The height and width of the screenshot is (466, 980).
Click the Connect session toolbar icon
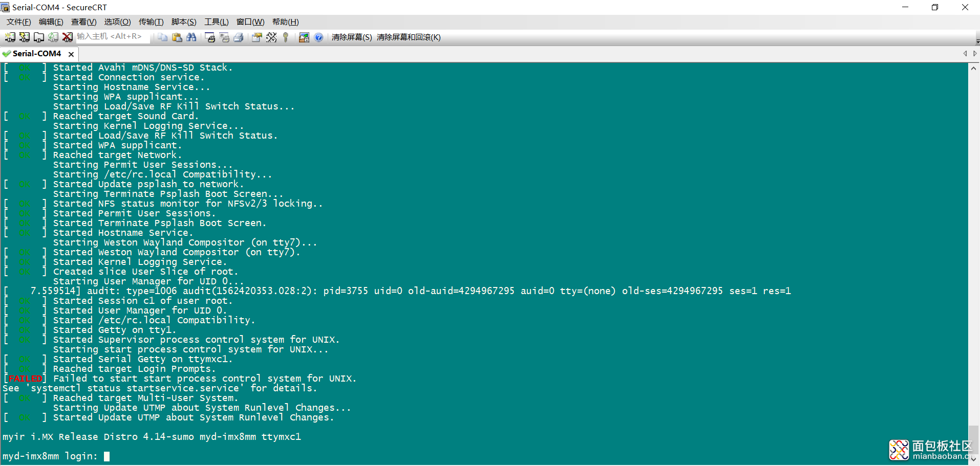pos(10,37)
